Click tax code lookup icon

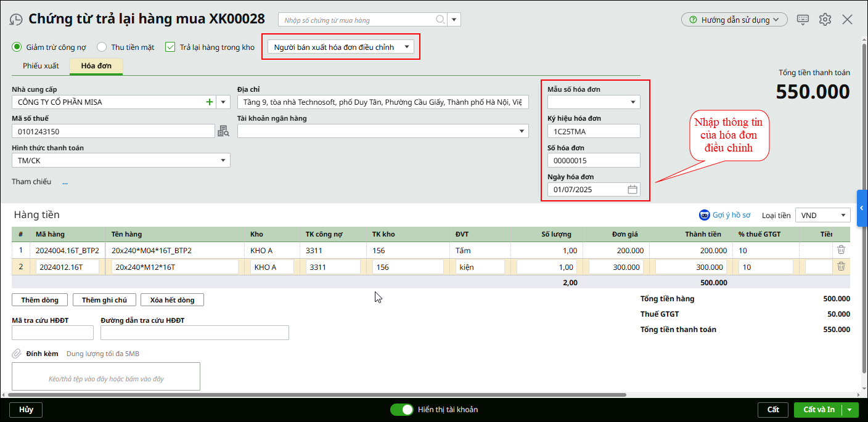223,131
